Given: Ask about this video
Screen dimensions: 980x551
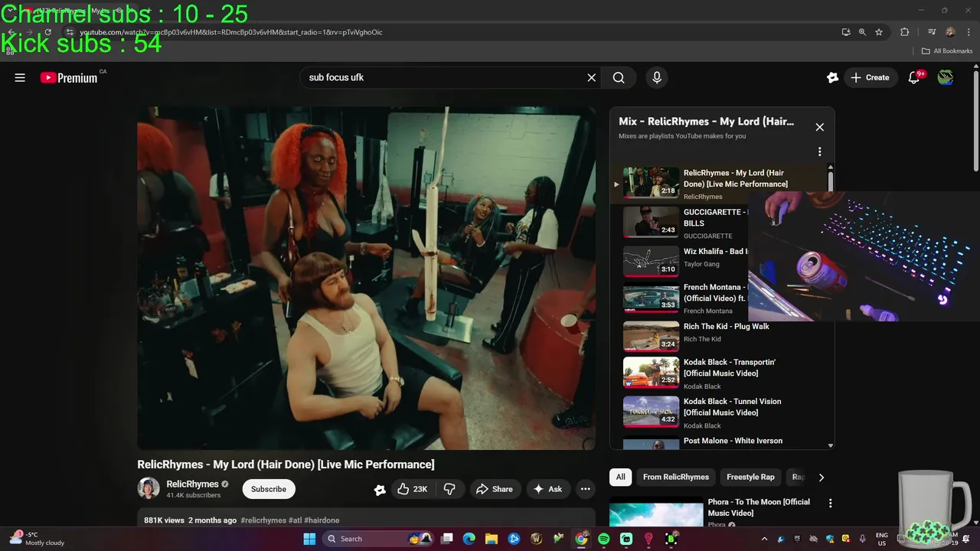Looking at the screenshot, I should (547, 489).
